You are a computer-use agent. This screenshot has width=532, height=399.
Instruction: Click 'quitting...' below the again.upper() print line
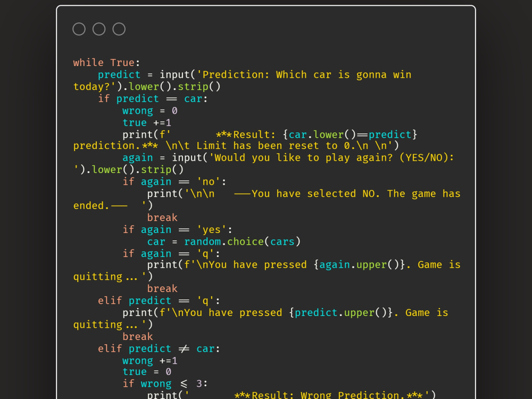(113, 277)
